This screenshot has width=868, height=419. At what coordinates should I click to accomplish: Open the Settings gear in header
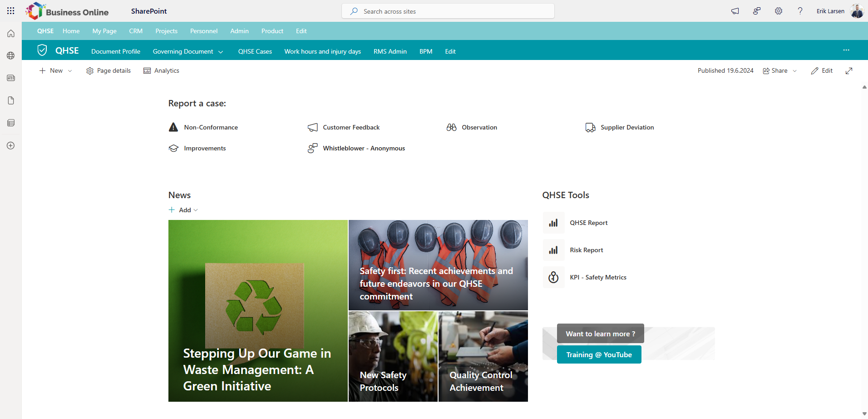pyautogui.click(x=779, y=11)
